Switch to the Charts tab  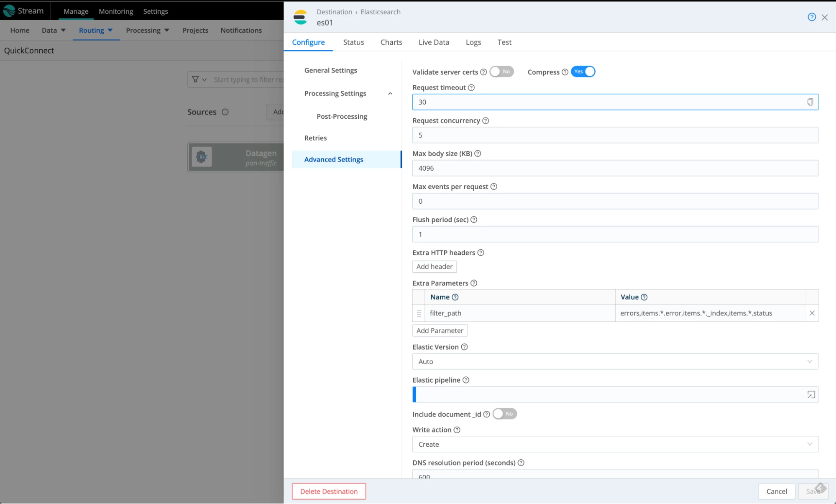391,42
